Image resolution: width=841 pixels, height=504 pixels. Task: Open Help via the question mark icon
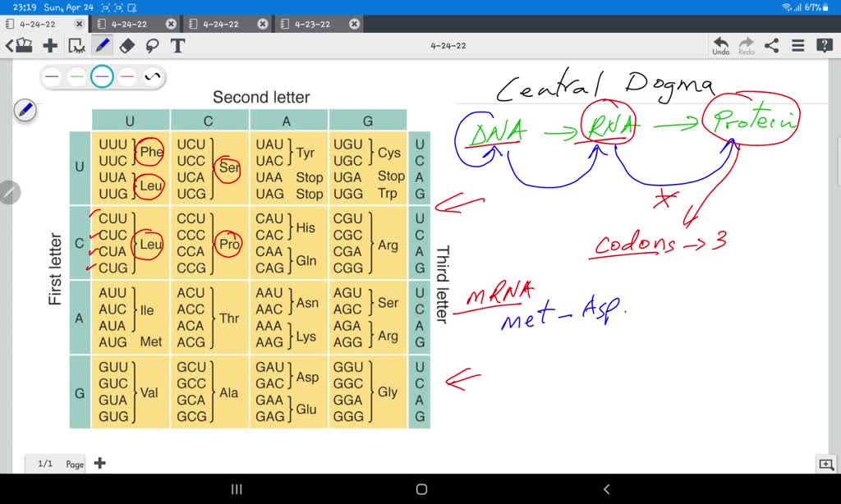click(x=824, y=46)
